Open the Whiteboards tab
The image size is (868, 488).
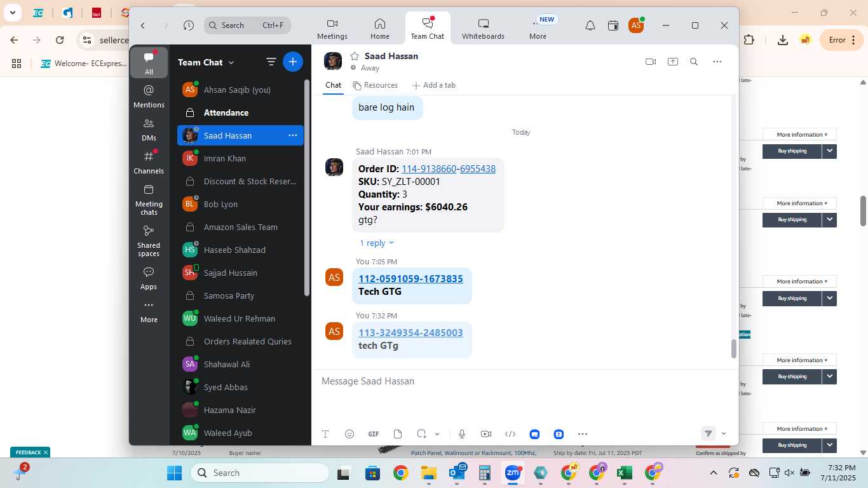[x=483, y=29]
